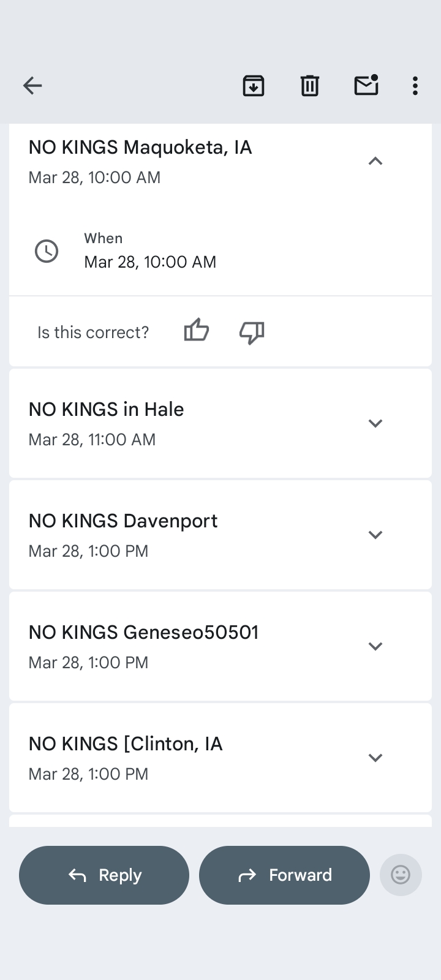Open the emoji reaction picker
The height and width of the screenshot is (980, 441).
pyautogui.click(x=401, y=875)
